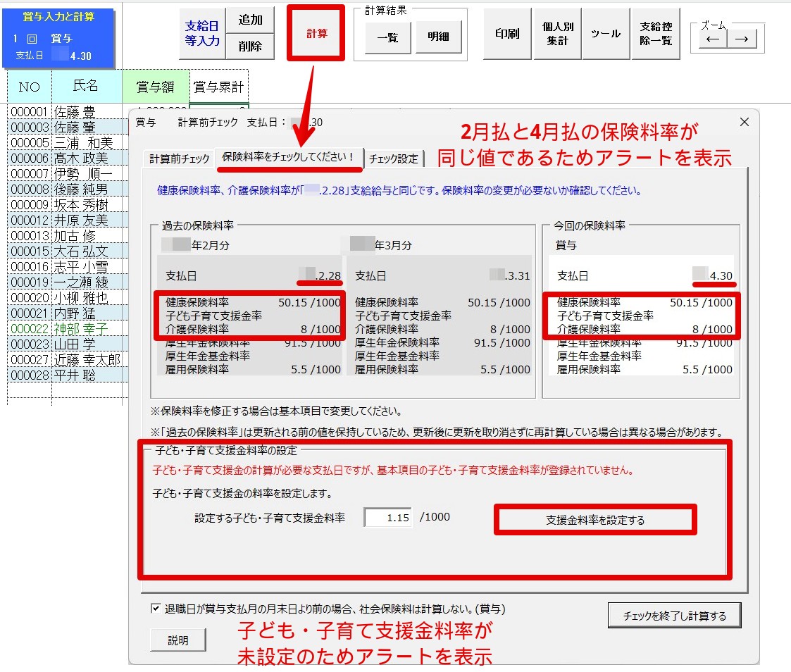Click チェックを終了し計算する button
Viewport: 791px width, 672px height.
tap(674, 616)
